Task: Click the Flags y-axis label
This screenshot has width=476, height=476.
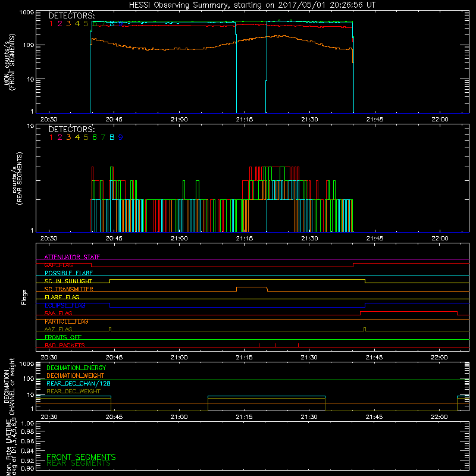Action: tap(24, 297)
